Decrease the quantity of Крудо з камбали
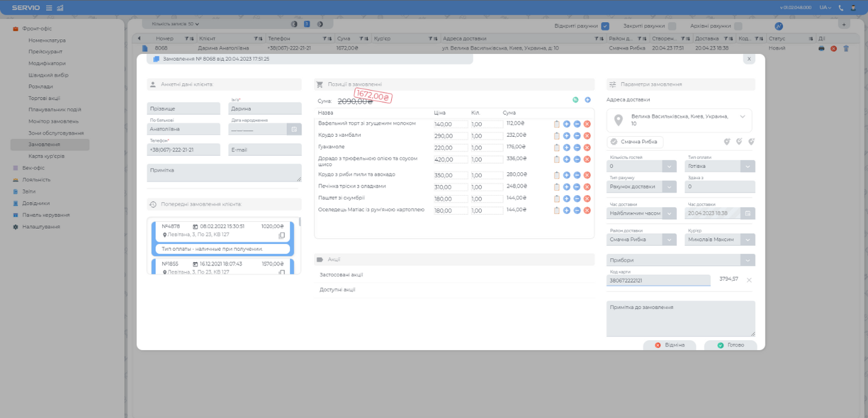868x418 pixels. (x=577, y=136)
